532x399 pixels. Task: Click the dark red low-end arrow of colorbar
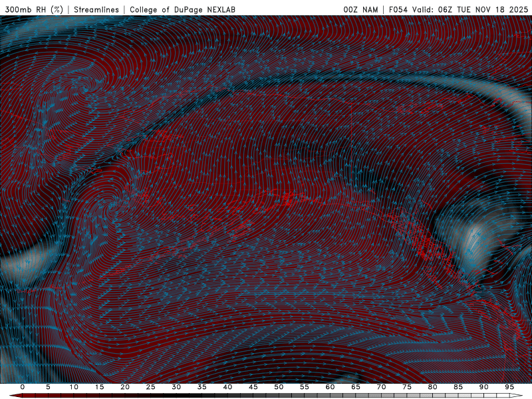click(15, 396)
